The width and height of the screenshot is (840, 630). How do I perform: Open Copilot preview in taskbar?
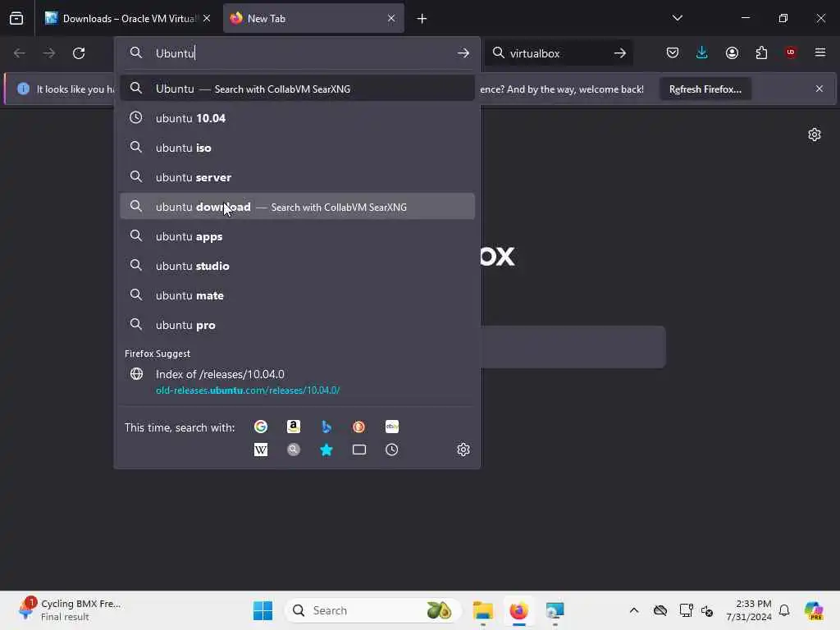tap(813, 610)
